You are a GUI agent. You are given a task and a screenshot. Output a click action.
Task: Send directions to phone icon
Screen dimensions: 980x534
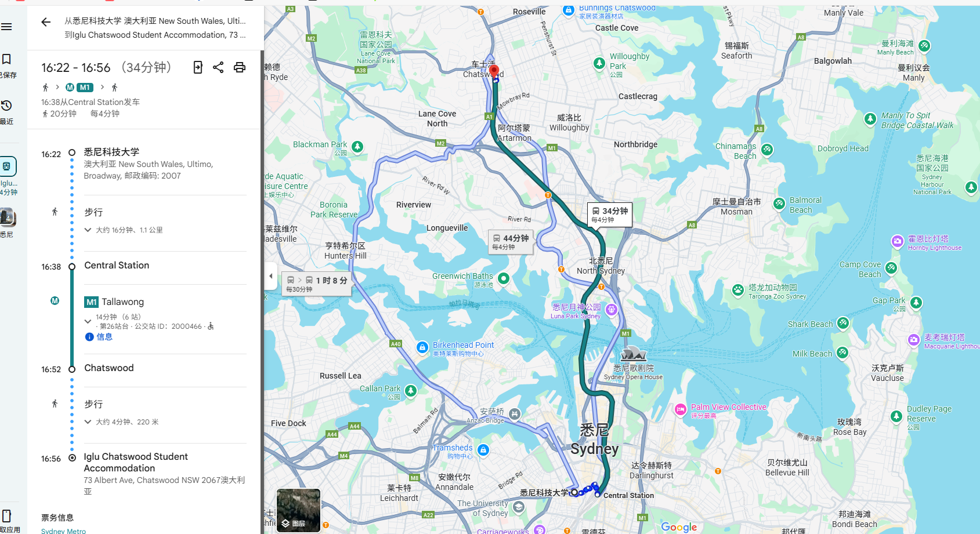[198, 67]
